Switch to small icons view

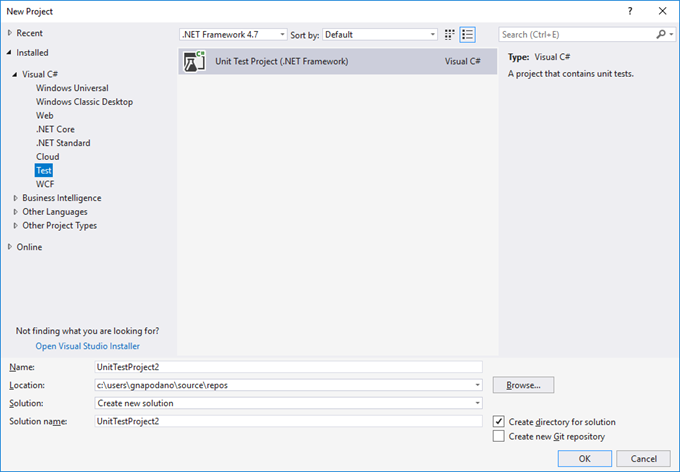coord(450,35)
